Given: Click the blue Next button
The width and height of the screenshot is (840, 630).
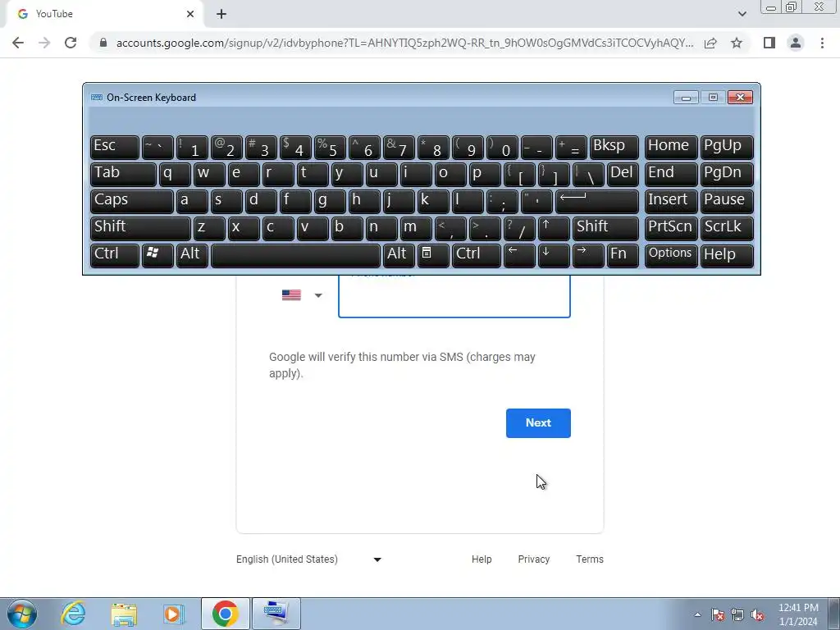Looking at the screenshot, I should pos(538,423).
